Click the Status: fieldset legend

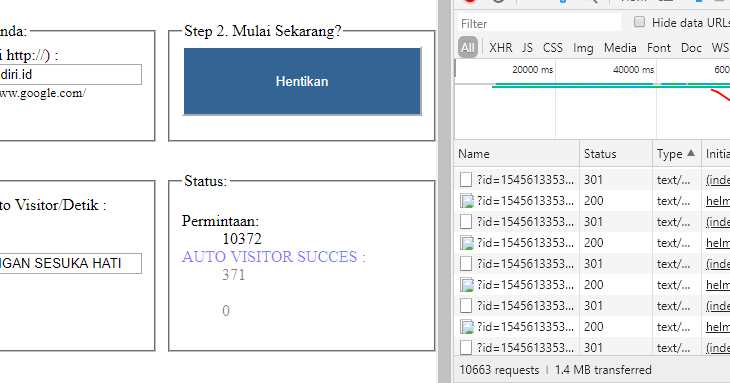pyautogui.click(x=205, y=181)
